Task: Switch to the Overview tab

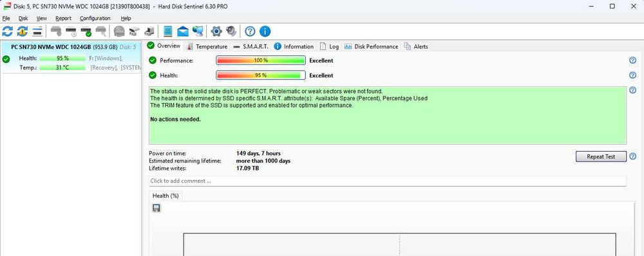Action: pyautogui.click(x=164, y=46)
